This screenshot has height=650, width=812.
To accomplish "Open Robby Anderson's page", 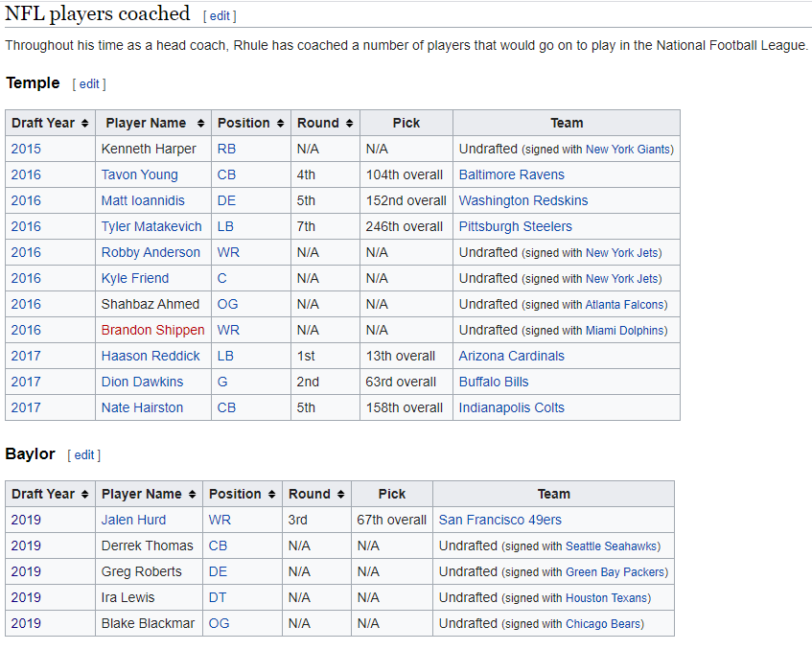I will point(151,253).
